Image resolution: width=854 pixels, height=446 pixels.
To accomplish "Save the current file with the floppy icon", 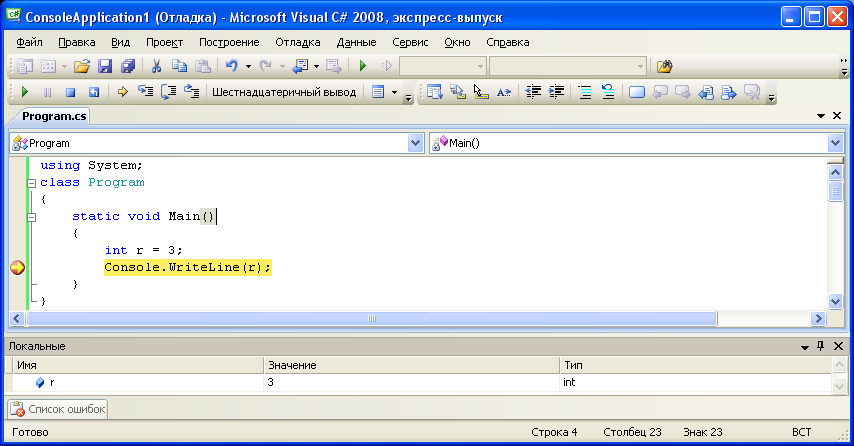I will pyautogui.click(x=105, y=66).
